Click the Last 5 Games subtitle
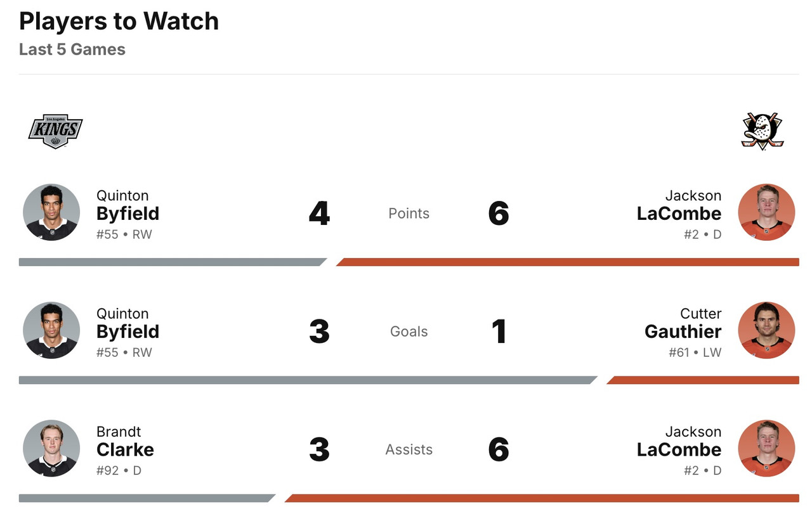812x514 pixels. [x=72, y=49]
